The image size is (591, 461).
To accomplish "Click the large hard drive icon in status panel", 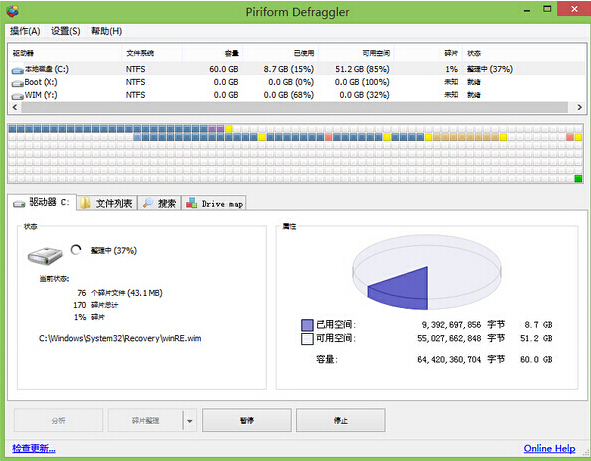I will coord(45,256).
